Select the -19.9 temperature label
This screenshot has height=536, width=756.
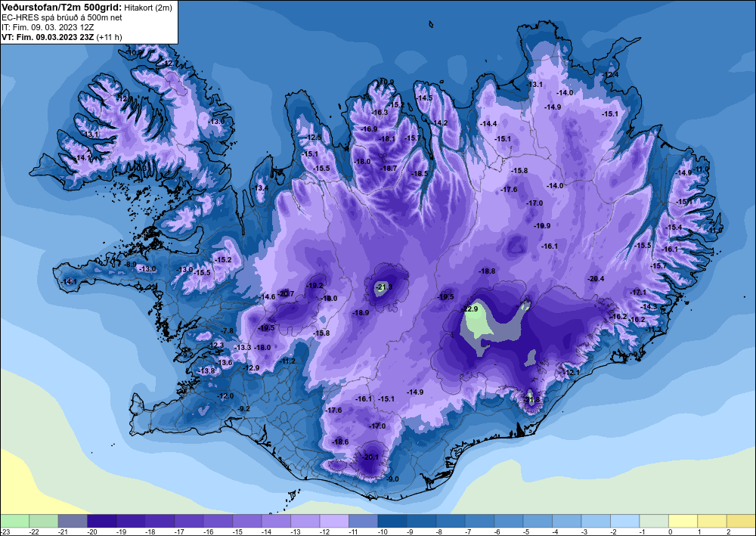pyautogui.click(x=542, y=225)
